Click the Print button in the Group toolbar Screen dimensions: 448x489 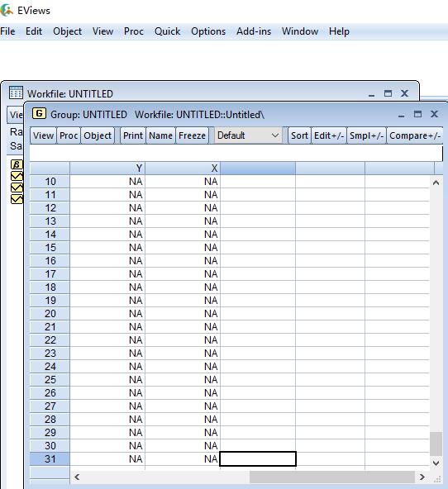pyautogui.click(x=133, y=135)
